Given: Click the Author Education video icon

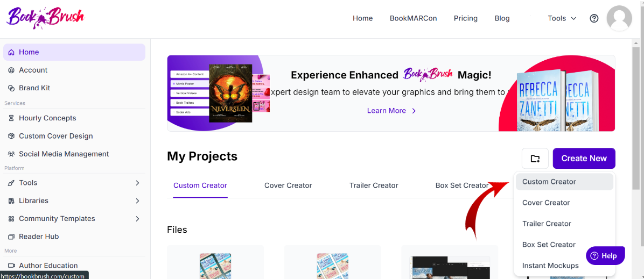Looking at the screenshot, I should [11, 266].
